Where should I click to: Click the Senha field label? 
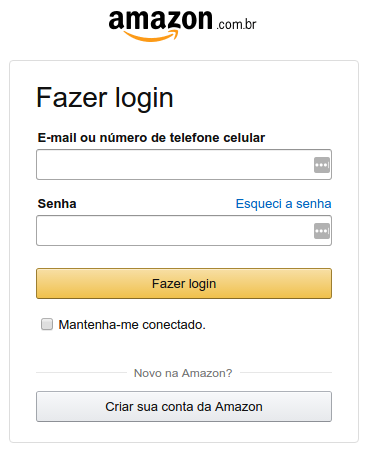tap(57, 204)
